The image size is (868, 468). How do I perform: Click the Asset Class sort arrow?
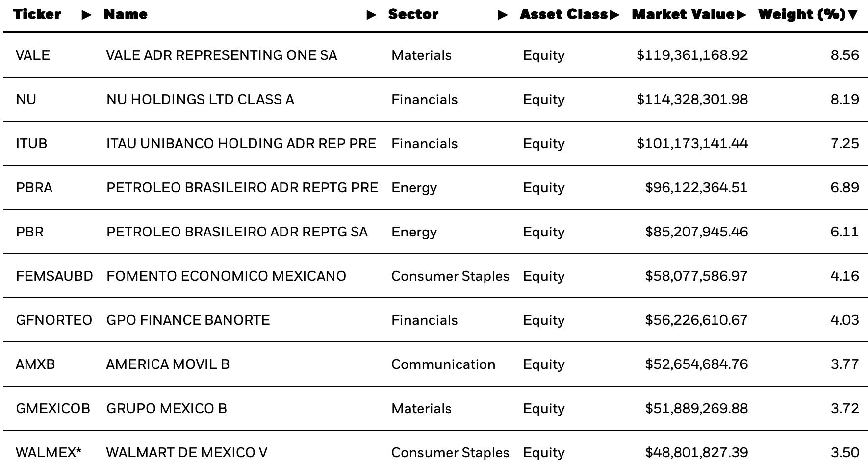point(614,15)
